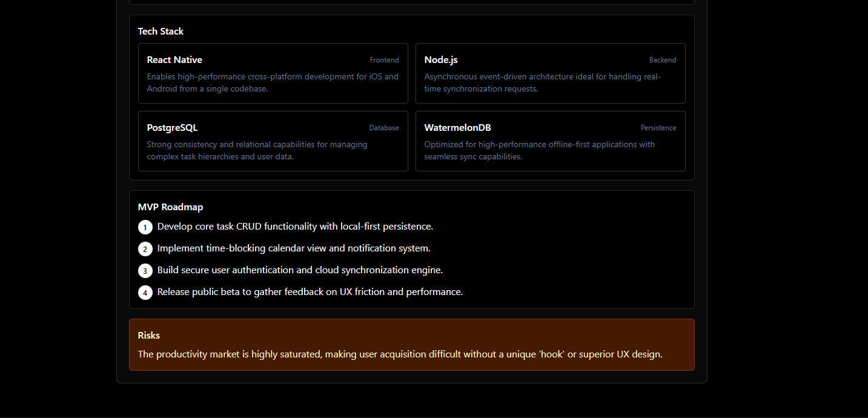
Task: Click the step 2 number badge
Action: pos(145,249)
